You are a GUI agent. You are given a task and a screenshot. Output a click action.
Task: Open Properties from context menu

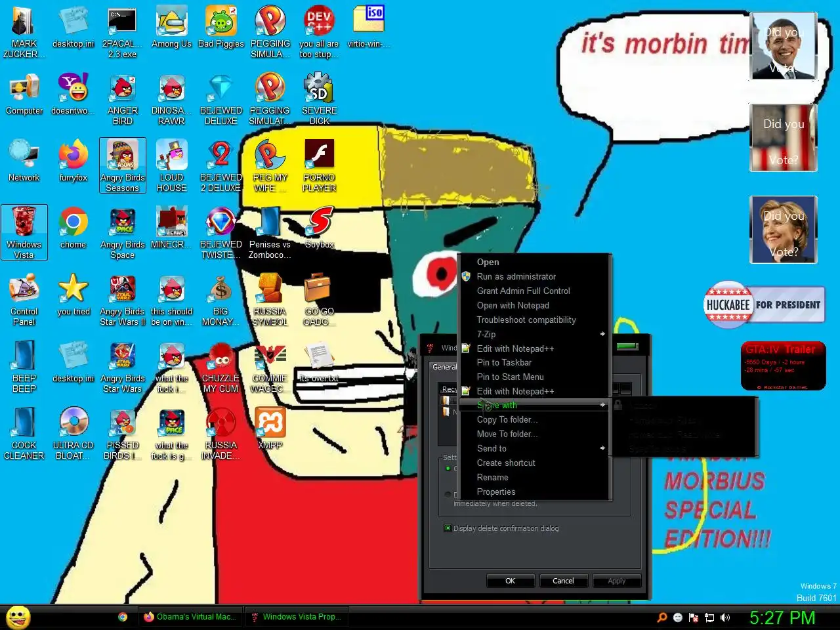[x=534, y=492]
